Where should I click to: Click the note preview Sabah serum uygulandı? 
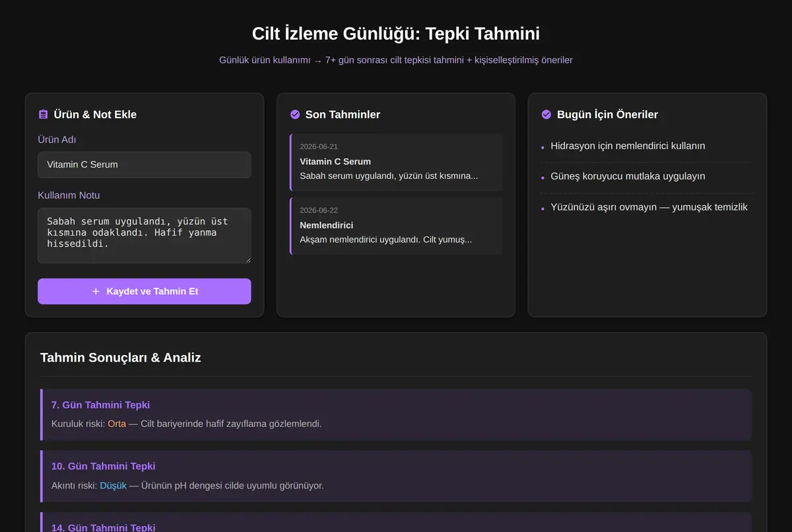[x=389, y=176]
